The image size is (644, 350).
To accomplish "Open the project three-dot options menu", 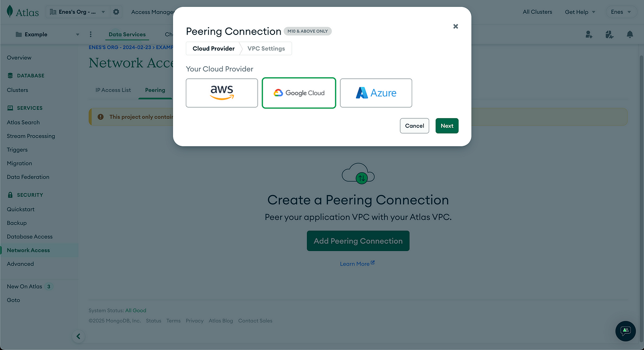I will point(91,34).
